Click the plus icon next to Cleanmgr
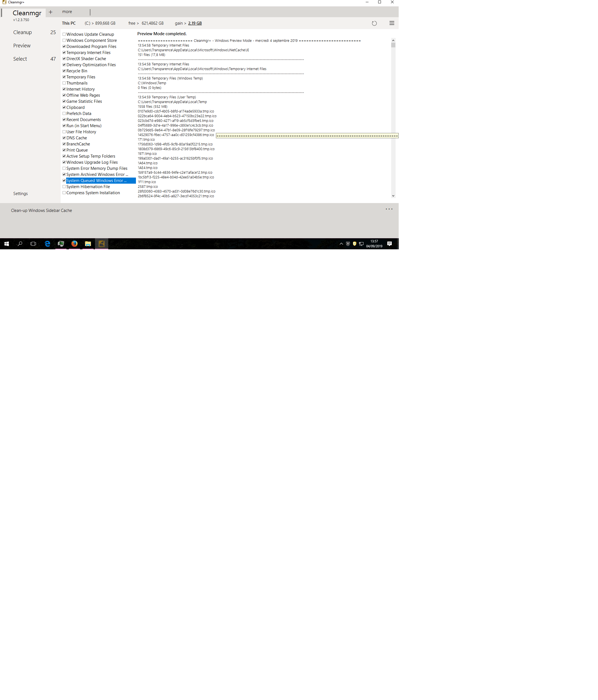Screen dimensions: 598x700 coord(51,12)
